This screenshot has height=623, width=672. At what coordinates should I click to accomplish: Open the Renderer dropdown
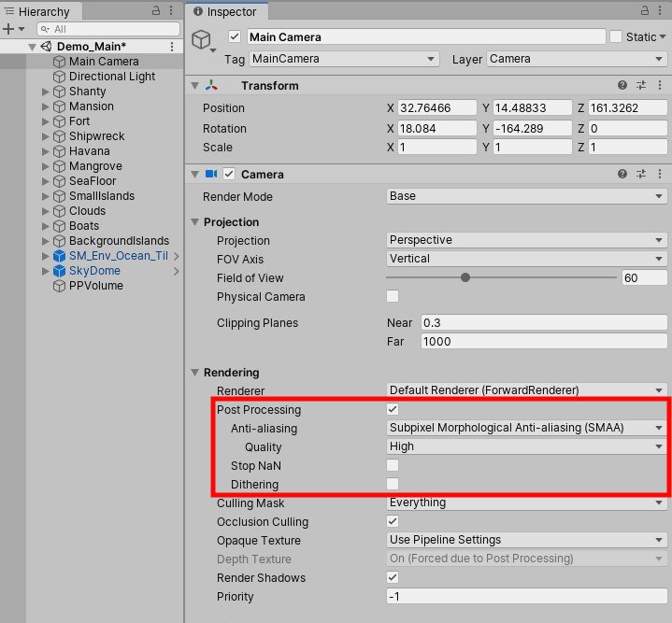[x=526, y=390]
